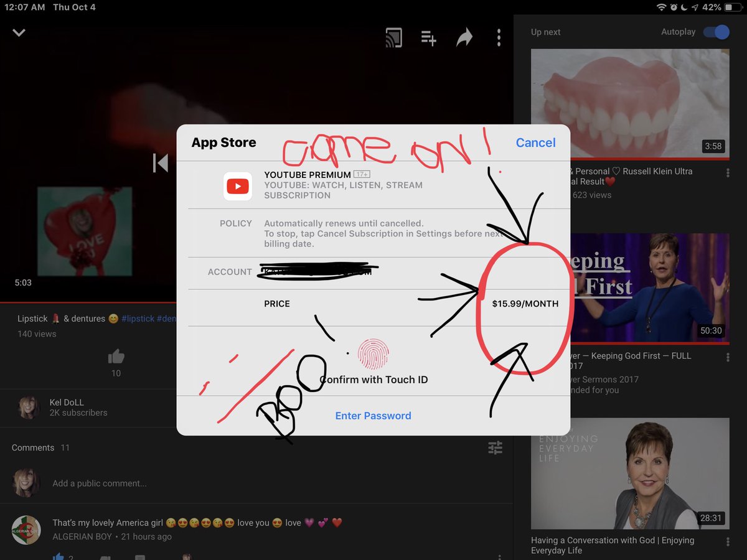Tap the YouTube Premium app icon
The height and width of the screenshot is (560, 747).
tap(238, 185)
